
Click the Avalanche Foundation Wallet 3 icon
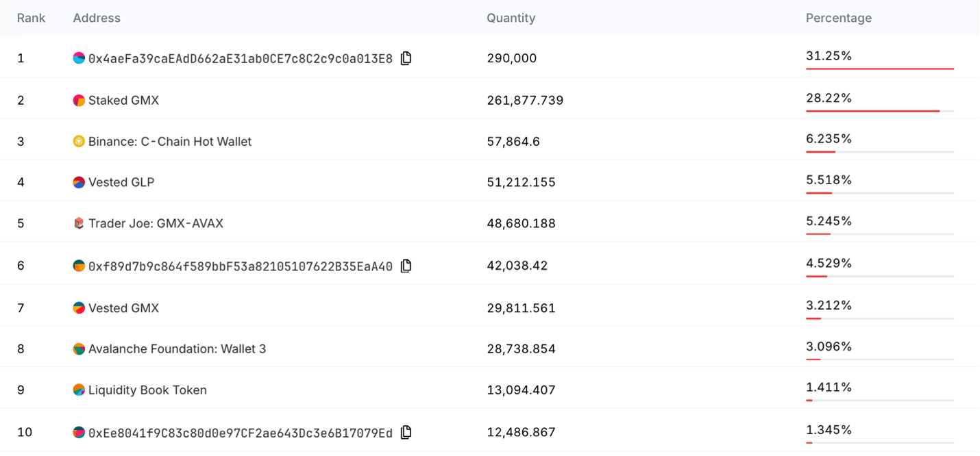click(79, 349)
